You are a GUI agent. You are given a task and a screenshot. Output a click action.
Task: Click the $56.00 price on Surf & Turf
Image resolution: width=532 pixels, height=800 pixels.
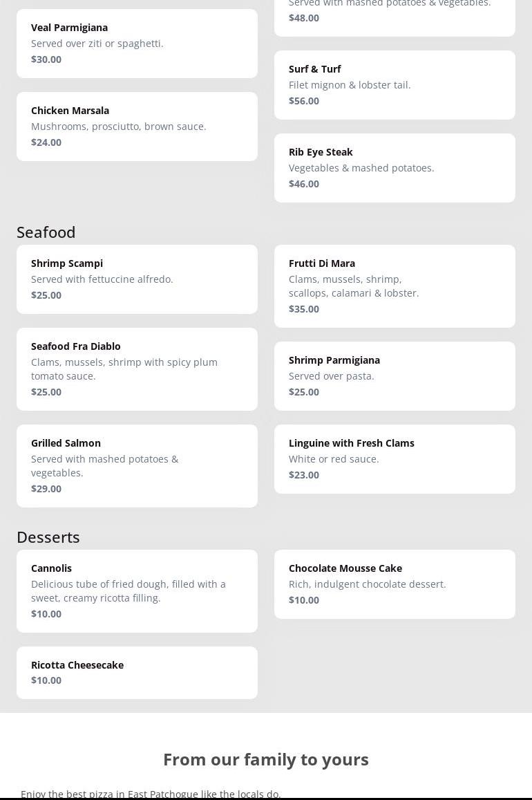coord(304,101)
